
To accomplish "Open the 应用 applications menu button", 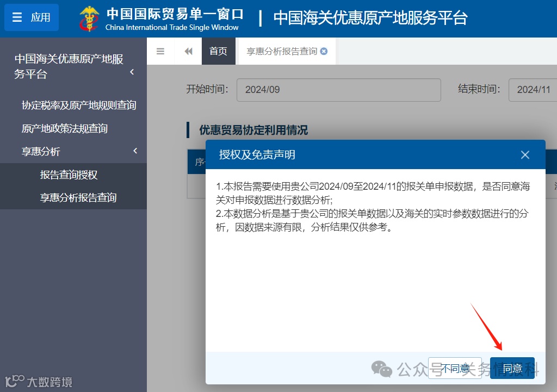I will coord(31,17).
